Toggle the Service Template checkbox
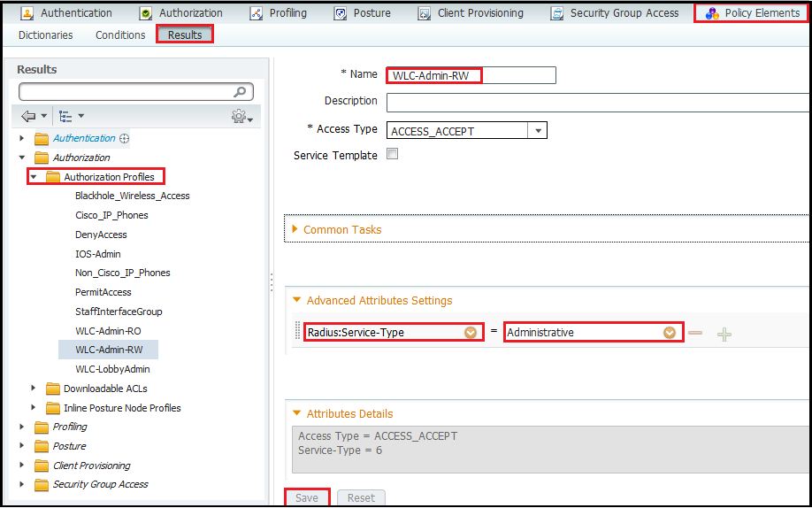The width and height of the screenshot is (812, 508). [393, 154]
